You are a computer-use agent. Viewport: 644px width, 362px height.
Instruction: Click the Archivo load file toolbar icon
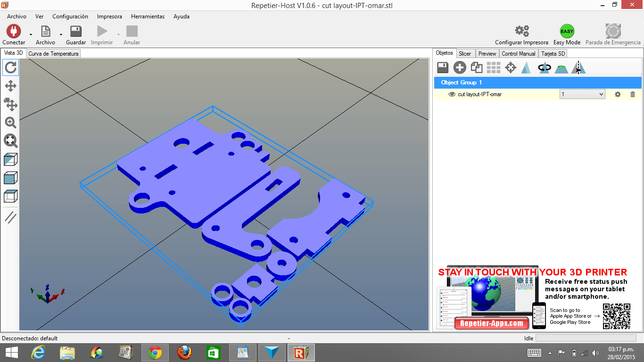[46, 31]
